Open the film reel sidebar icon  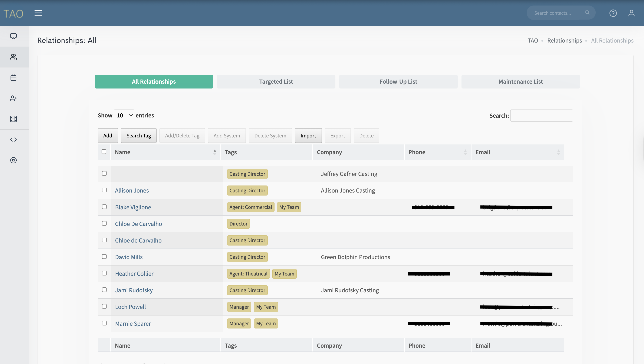pos(13,119)
